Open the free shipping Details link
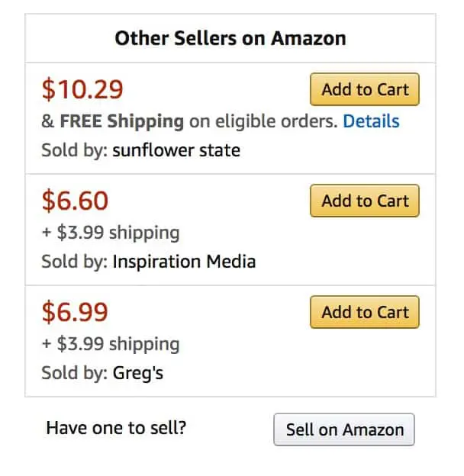 pyautogui.click(x=371, y=121)
